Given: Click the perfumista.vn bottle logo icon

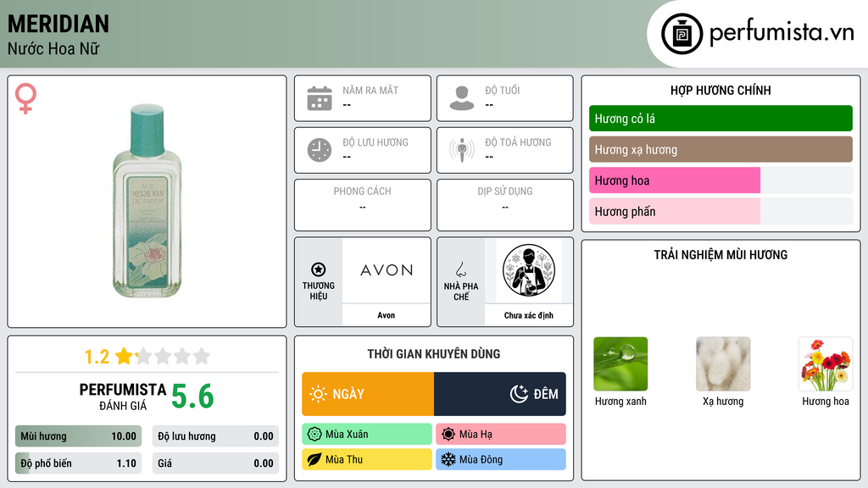Looking at the screenshot, I should 682,34.
